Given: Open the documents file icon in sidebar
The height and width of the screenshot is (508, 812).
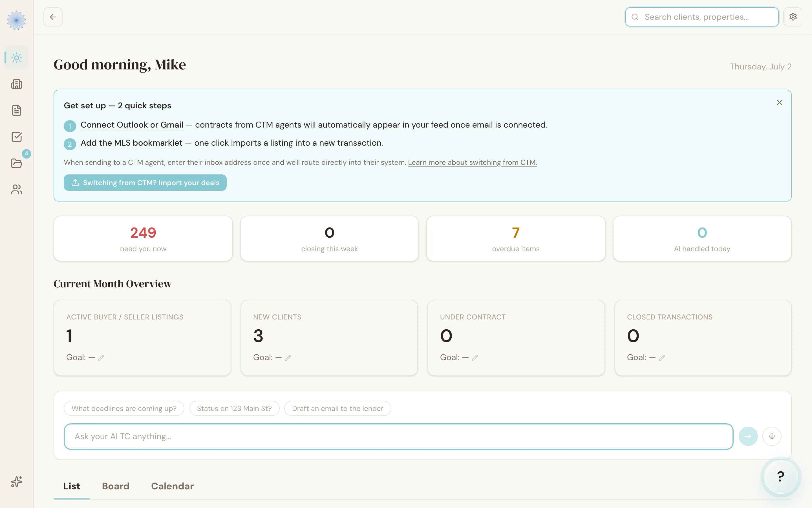Looking at the screenshot, I should click(16, 110).
